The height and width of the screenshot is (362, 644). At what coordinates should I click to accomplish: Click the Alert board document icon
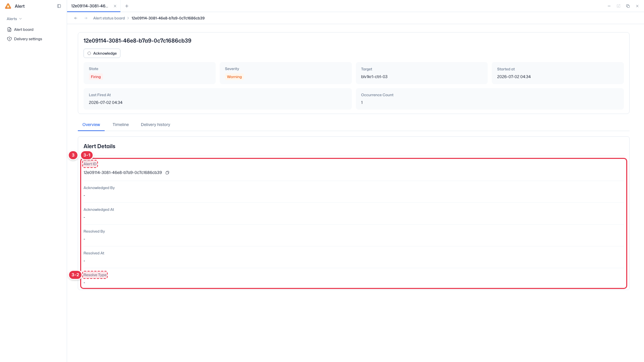9,29
